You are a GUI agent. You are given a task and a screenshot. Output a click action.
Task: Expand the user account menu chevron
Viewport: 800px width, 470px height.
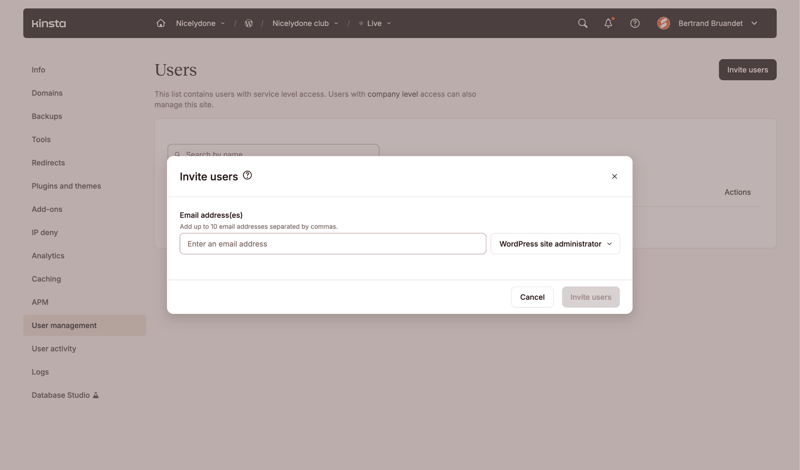[x=754, y=23]
